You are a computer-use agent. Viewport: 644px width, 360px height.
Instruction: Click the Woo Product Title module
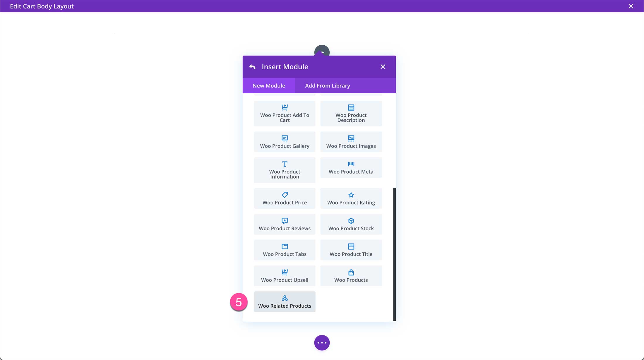pos(351,250)
